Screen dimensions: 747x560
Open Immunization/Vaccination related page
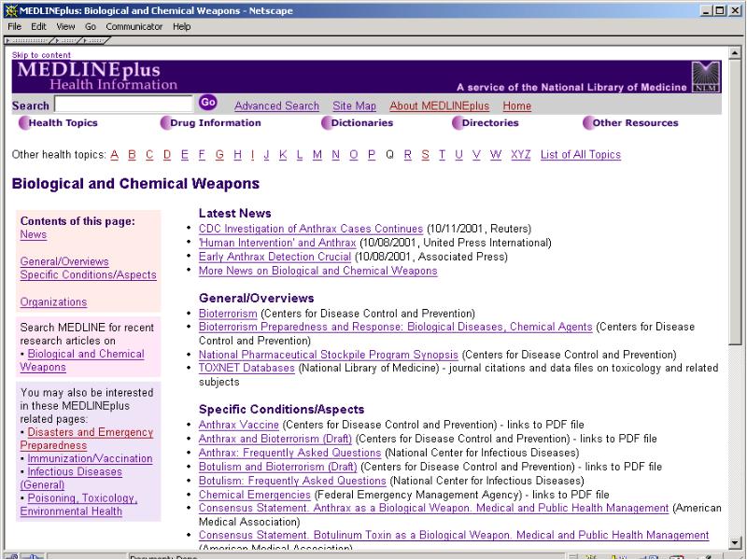click(90, 458)
